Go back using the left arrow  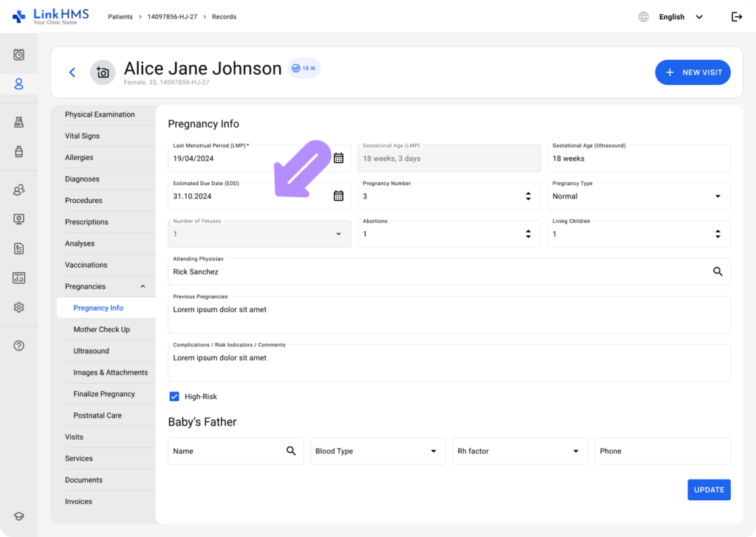72,72
